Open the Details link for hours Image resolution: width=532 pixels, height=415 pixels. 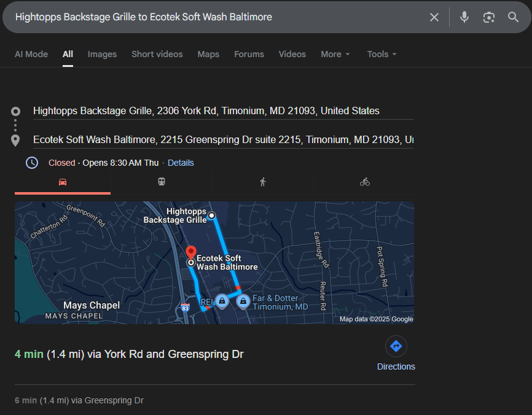[x=181, y=163]
